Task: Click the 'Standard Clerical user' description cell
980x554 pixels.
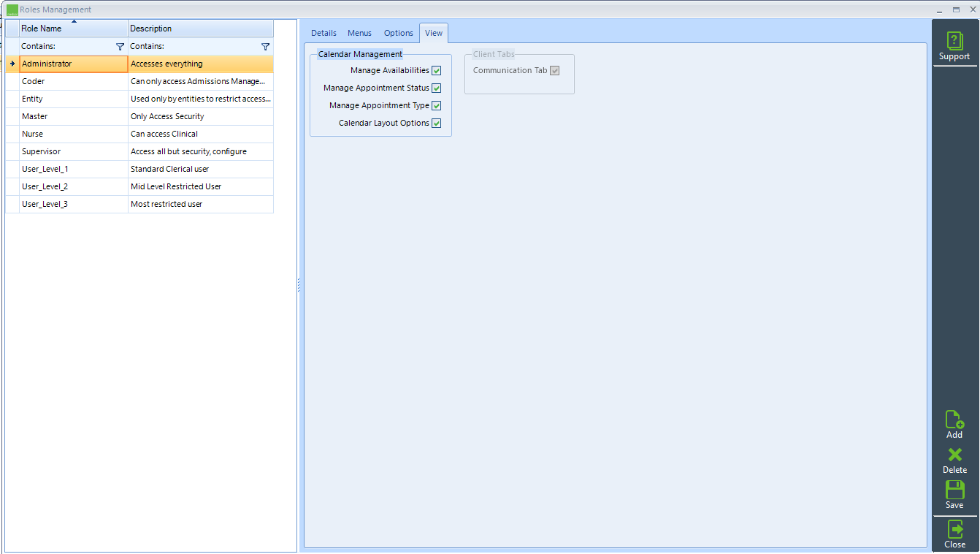Action: (x=201, y=169)
